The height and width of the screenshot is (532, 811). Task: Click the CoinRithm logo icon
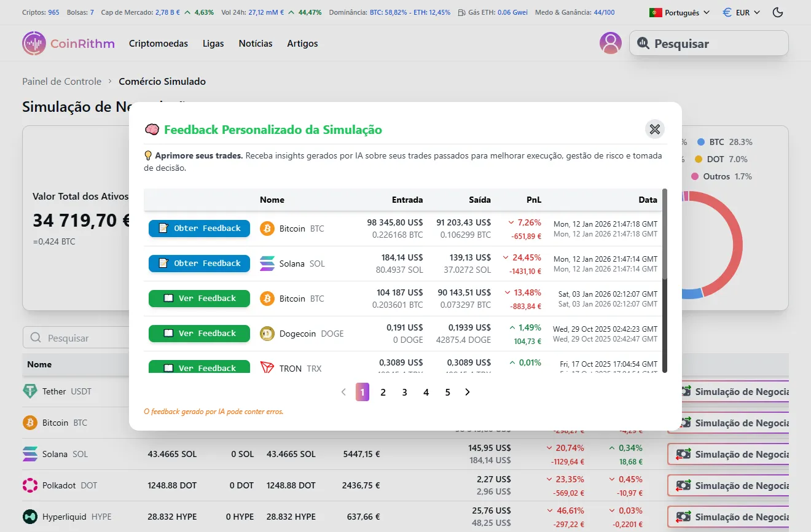tap(34, 43)
